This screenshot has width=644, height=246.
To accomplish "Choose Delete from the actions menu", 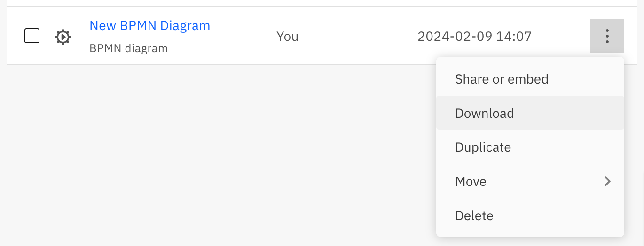I will (x=474, y=216).
